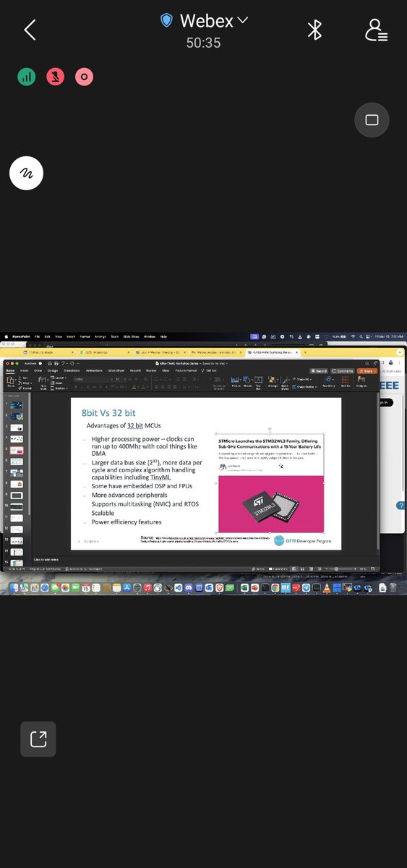Switch to Reading view in the status bar
Viewport: 407px width, 868px height.
[311, 569]
